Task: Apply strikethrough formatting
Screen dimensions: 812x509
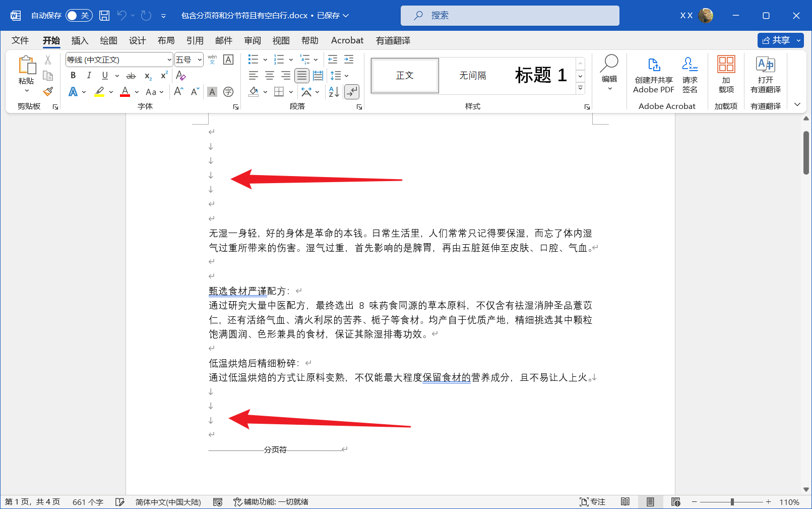Action: (x=131, y=76)
